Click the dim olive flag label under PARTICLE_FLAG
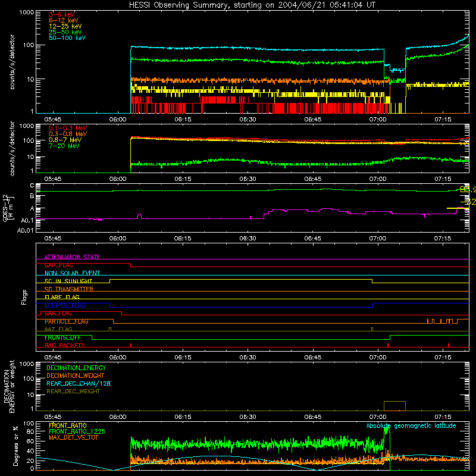 click(58, 329)
